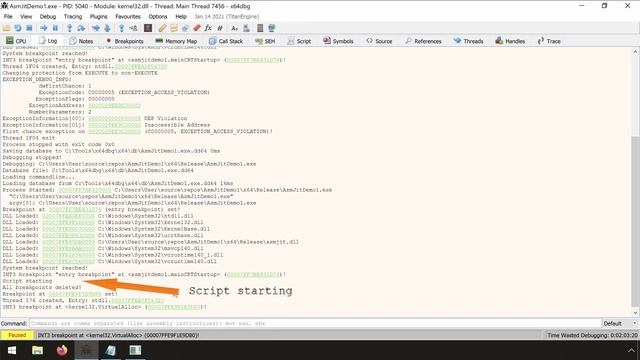This screenshot has height=360, width=640.
Task: Find intermodular calls toolbar icon
Action: coord(246,28)
